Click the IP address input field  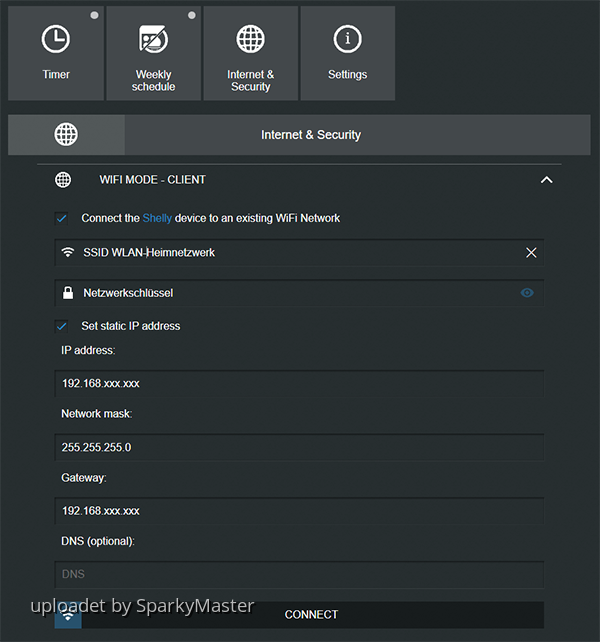(x=299, y=384)
